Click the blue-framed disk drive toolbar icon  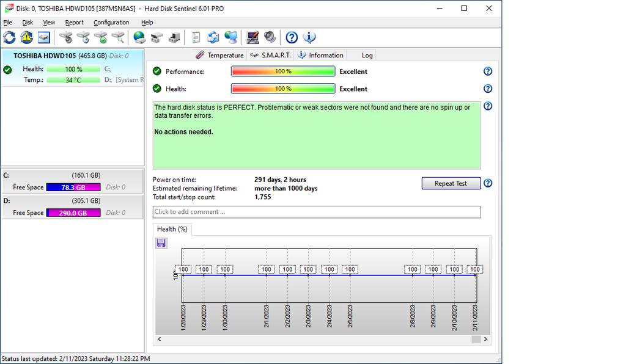44,37
